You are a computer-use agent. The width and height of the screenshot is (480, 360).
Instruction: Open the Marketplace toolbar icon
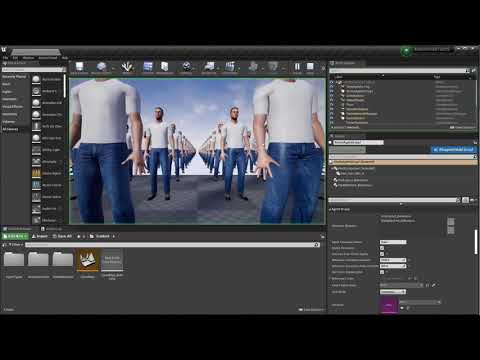[x=165, y=67]
